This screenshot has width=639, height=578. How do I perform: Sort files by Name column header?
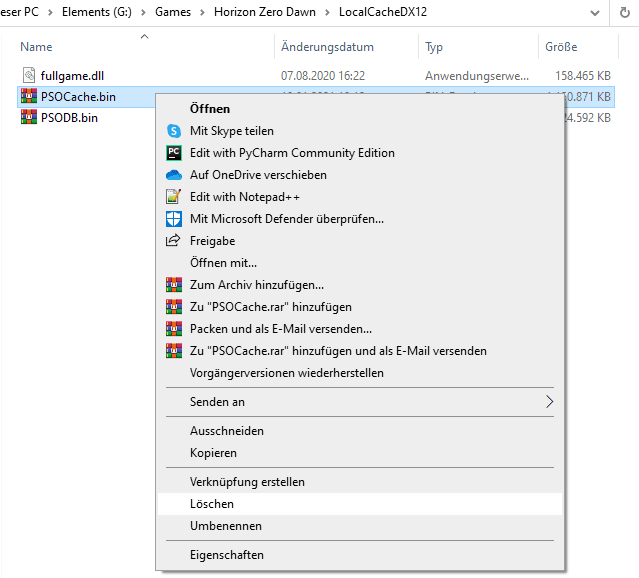tap(36, 47)
